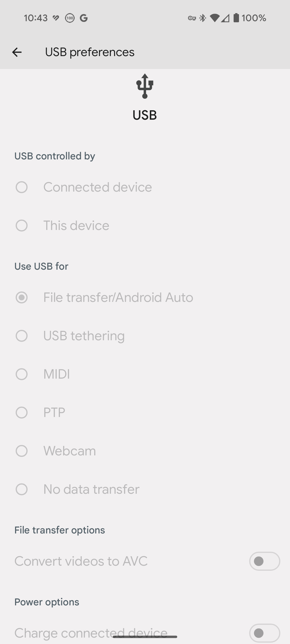This screenshot has width=290, height=644.
Task: Tap the bottom navigation gesture handle
Action: click(x=145, y=637)
